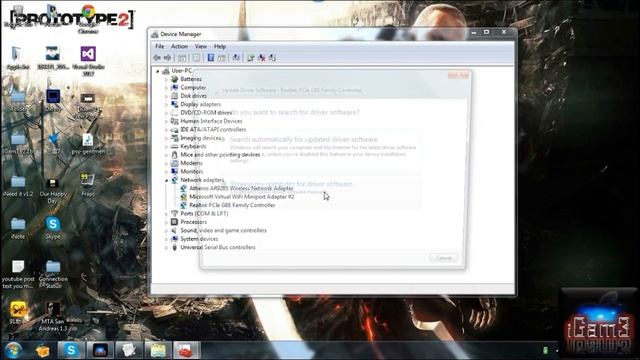The image size is (640, 360).
Task: Select the Network adapters category icon
Action: pyautogui.click(x=174, y=180)
